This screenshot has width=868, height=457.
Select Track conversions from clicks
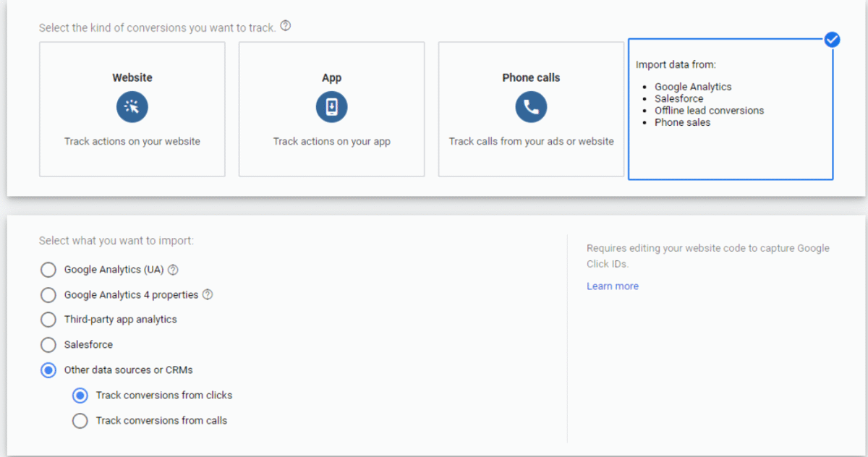[80, 396]
